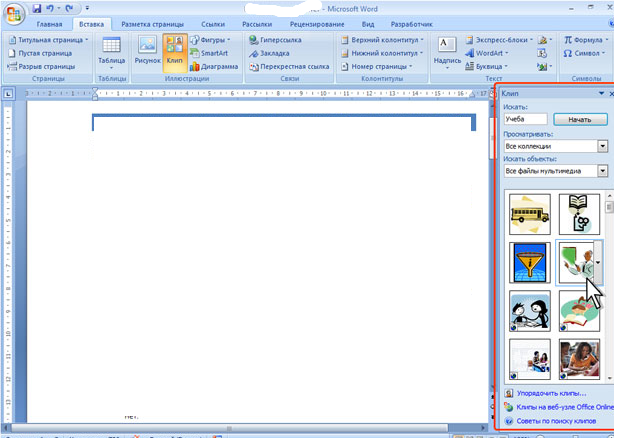Open WordArt gallery
Image resolution: width=617 pixels, height=439 pixels.
487,53
